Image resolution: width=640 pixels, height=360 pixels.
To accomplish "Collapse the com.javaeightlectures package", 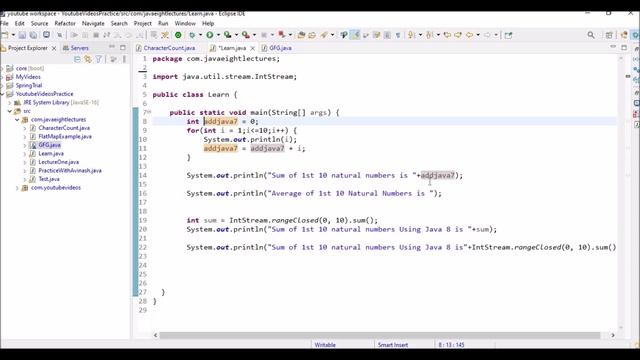I will (17, 120).
